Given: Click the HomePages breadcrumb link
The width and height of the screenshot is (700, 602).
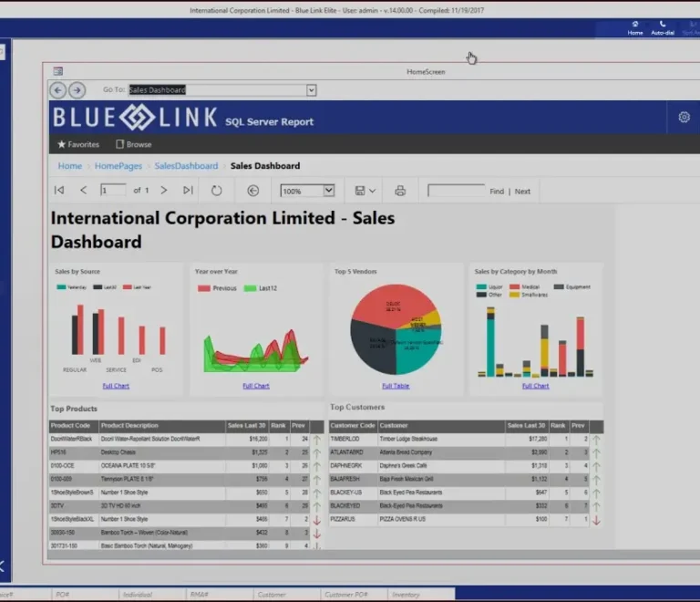Looking at the screenshot, I should [x=118, y=166].
